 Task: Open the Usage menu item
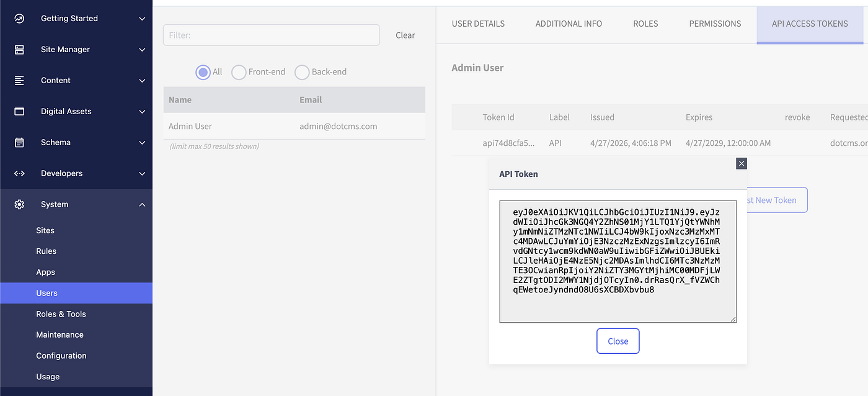[76, 377]
